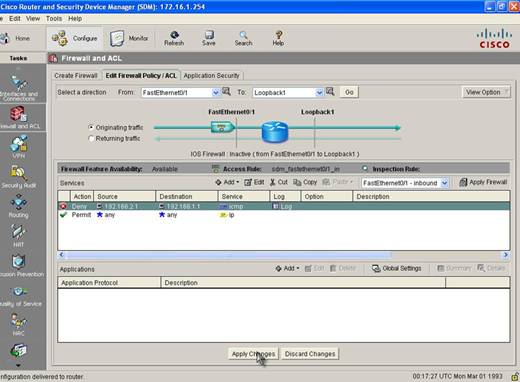Screen dimensions: 520x382
Task: Select Edit Firewall Policy / ACL tab
Action: click(141, 76)
